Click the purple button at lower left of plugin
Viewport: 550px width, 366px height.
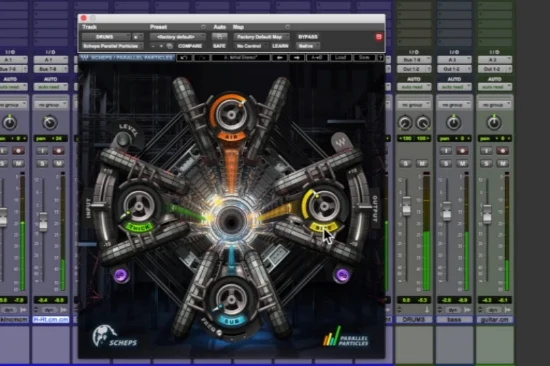pyautogui.click(x=121, y=275)
